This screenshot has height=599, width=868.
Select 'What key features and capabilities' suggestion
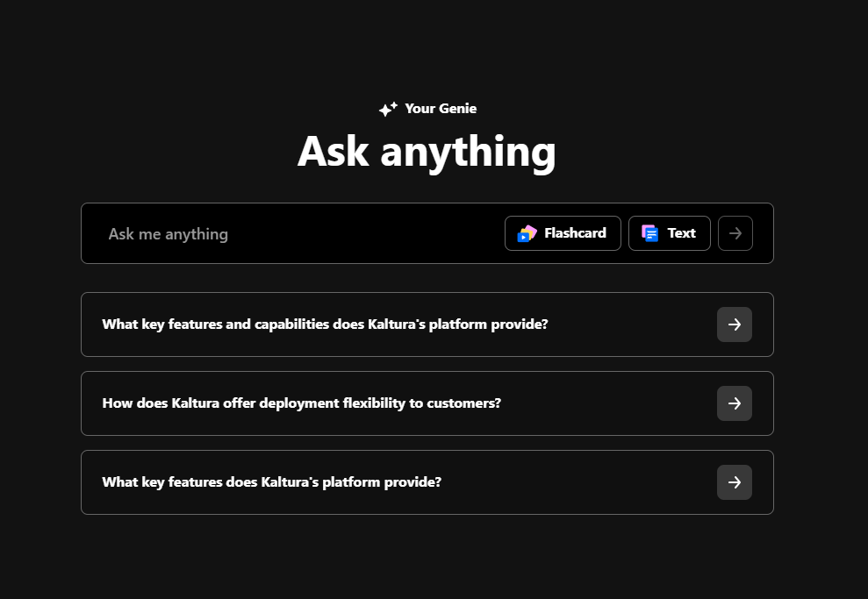pos(325,324)
